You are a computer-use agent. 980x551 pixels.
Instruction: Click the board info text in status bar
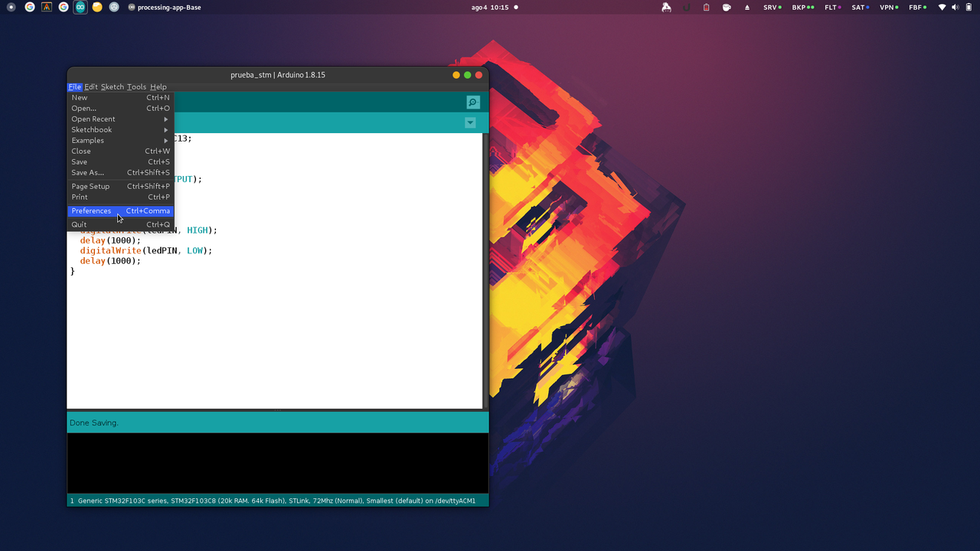[x=276, y=500]
